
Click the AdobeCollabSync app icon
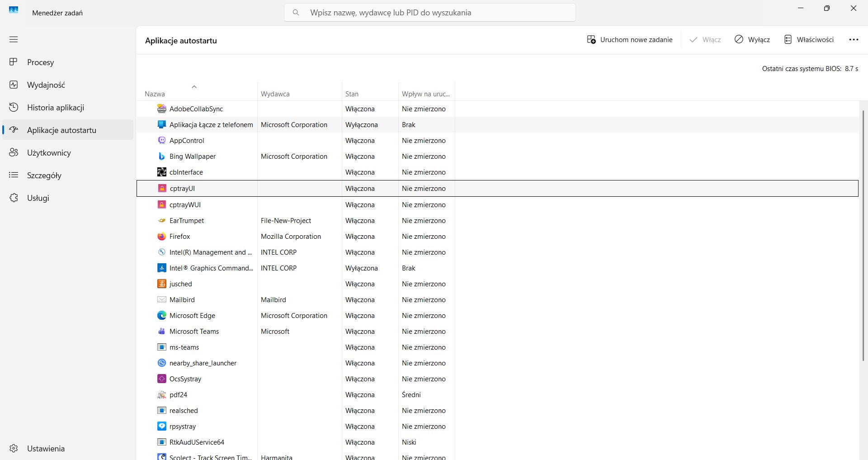tap(161, 109)
